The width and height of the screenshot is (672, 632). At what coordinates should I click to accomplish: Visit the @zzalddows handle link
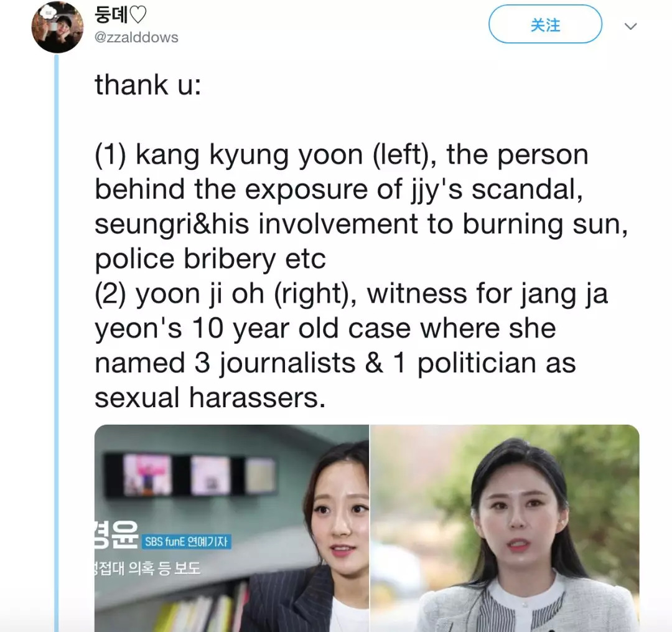pos(136,38)
